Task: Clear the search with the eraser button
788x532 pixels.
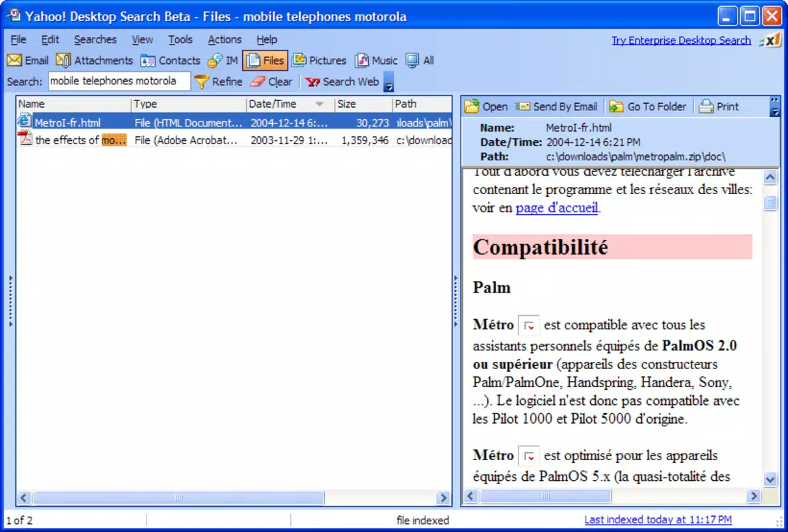Action: click(272, 81)
